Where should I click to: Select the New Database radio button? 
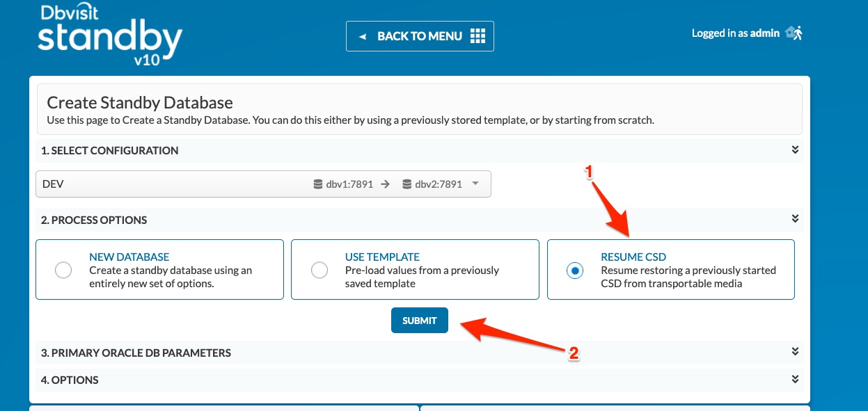click(x=63, y=270)
